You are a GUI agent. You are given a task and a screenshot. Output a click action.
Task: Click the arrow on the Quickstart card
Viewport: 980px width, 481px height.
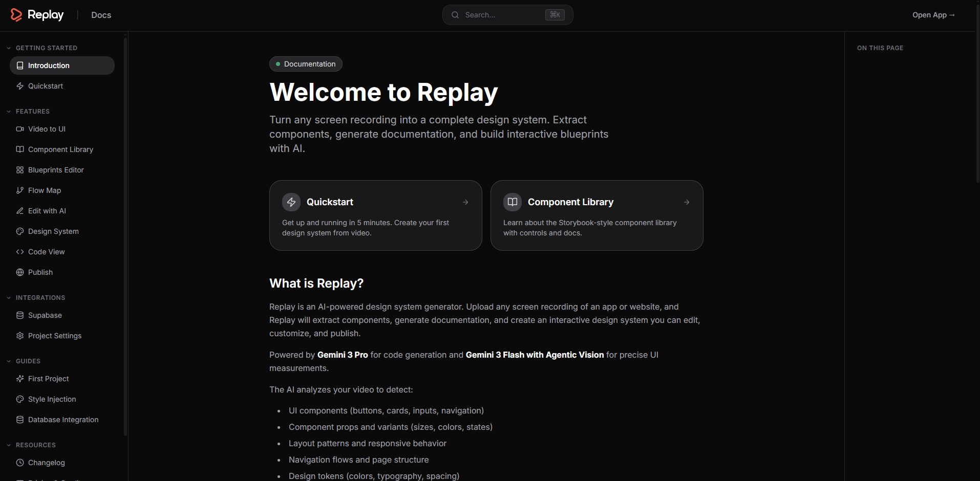point(465,202)
